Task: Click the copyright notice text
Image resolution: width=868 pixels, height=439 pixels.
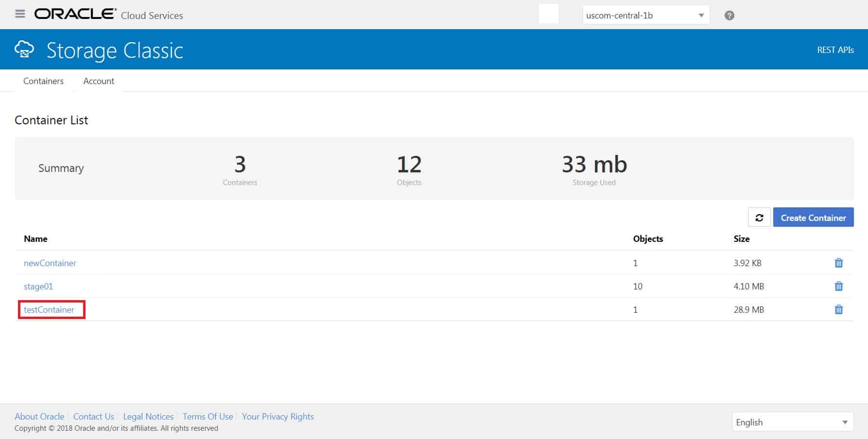Action: pos(116,428)
